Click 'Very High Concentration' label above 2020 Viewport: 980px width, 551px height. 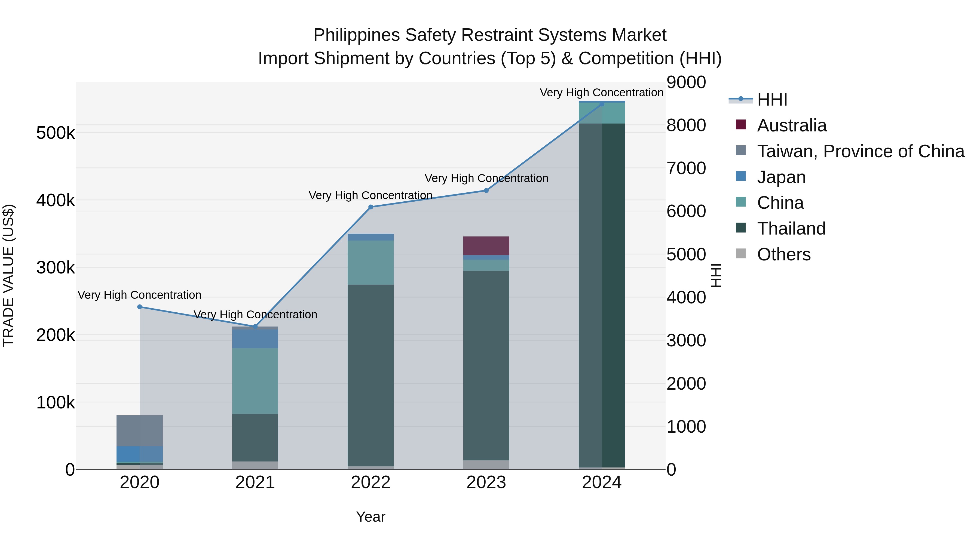tap(140, 295)
